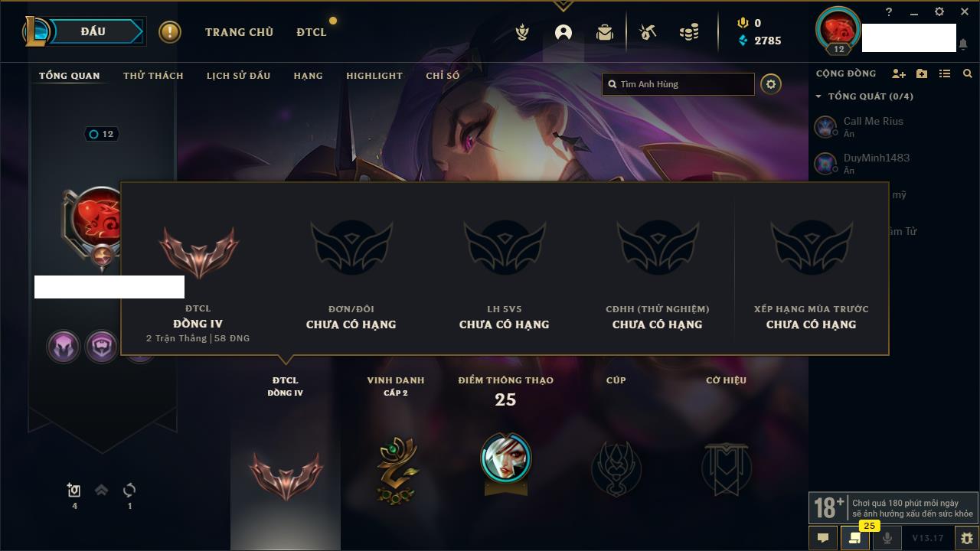Image resolution: width=980 pixels, height=551 pixels.
Task: Switch to the LỊCH SỬ ĐẤU tab
Action: point(238,76)
